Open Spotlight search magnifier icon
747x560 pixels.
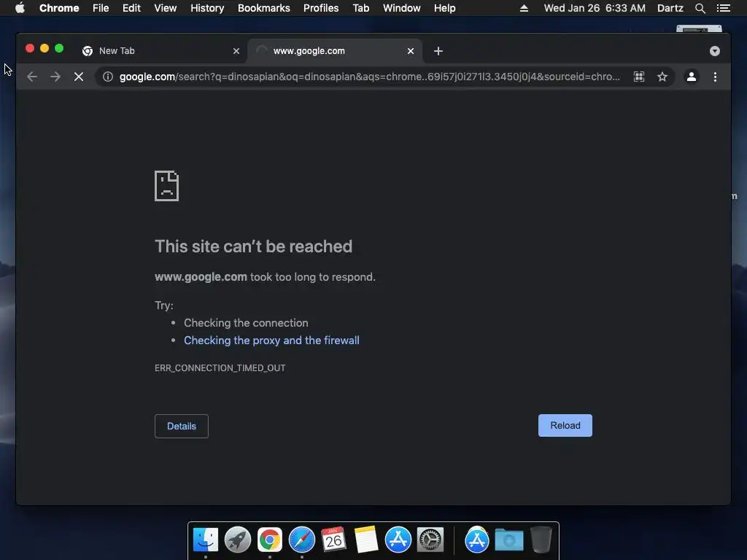(700, 8)
